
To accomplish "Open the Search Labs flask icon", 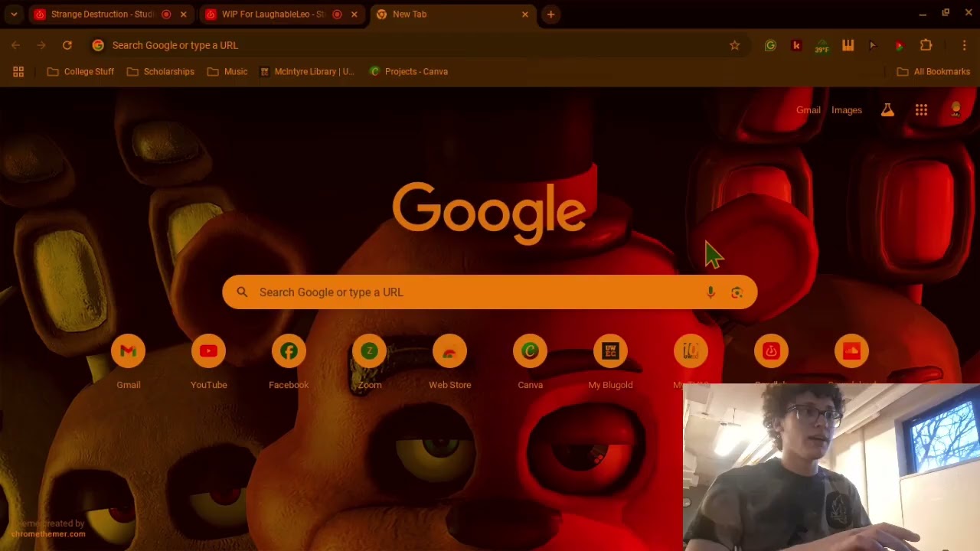I will click(887, 110).
